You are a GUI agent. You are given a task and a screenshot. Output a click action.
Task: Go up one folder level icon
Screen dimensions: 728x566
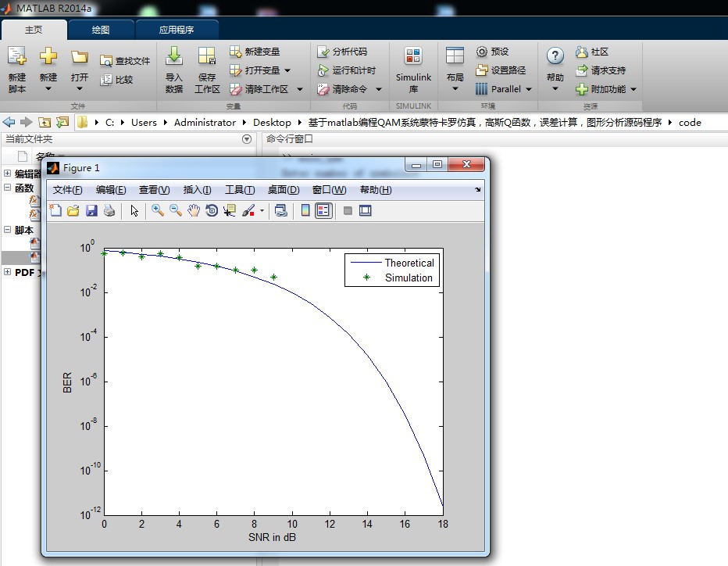click(45, 122)
